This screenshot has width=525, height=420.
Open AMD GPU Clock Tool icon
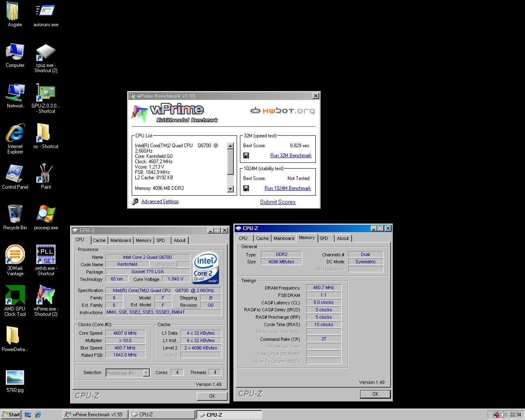pos(15,301)
